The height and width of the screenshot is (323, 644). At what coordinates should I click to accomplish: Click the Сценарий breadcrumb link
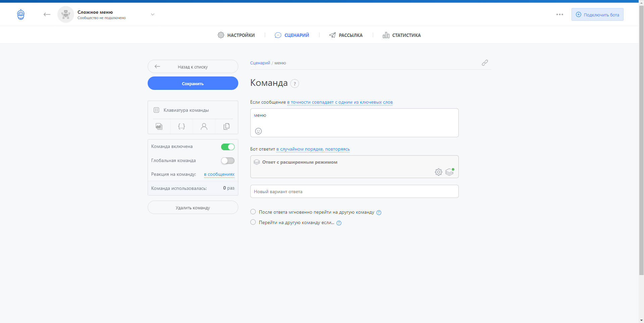(260, 63)
